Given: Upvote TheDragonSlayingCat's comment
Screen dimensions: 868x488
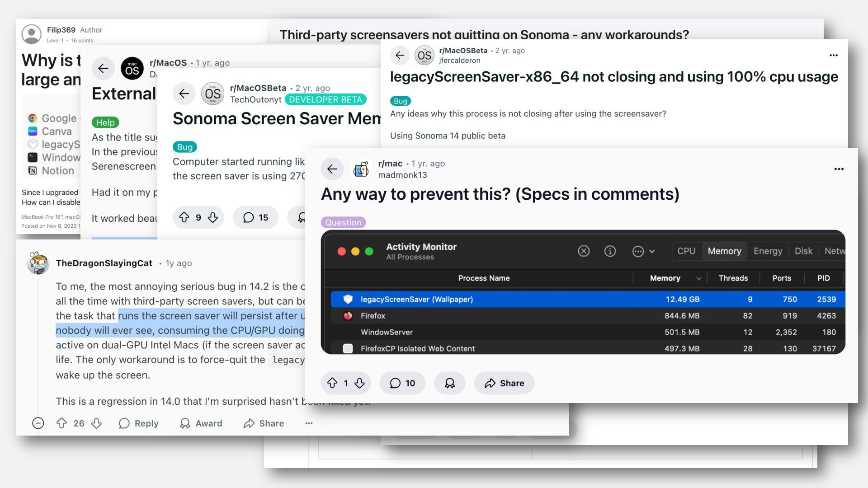Looking at the screenshot, I should (61, 423).
